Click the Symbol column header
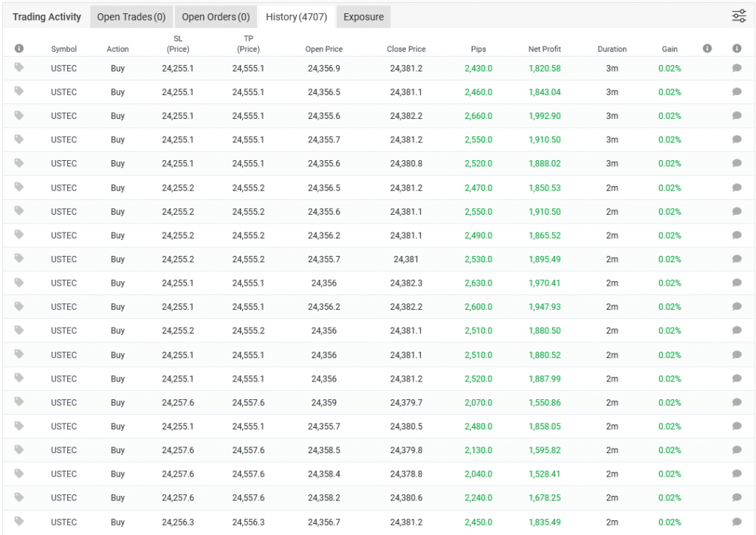Screen dimensions: 756x535 [63, 49]
